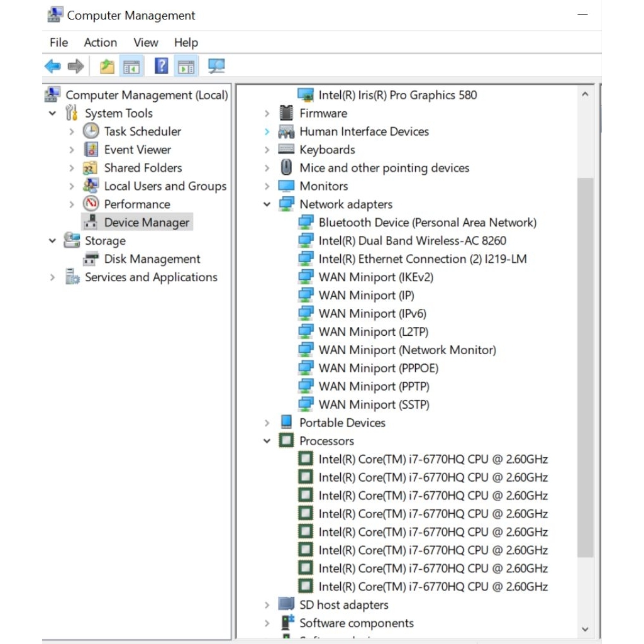Collapse the Network adapters category
This screenshot has height=644, width=644.
267,204
